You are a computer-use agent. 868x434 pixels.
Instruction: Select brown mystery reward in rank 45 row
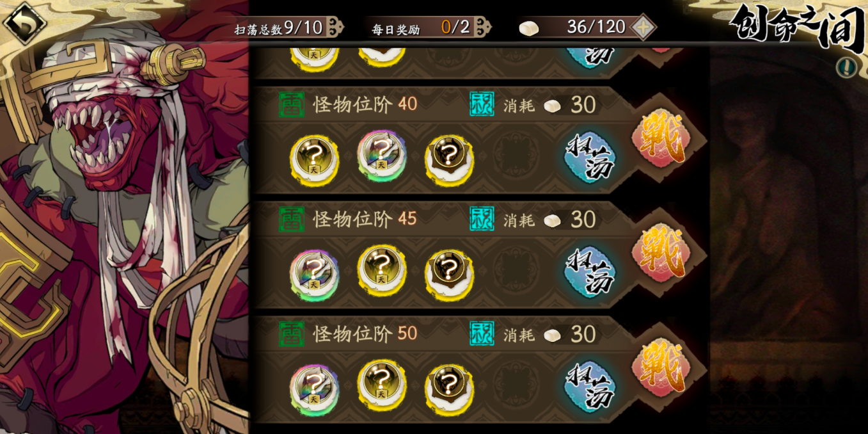(449, 275)
